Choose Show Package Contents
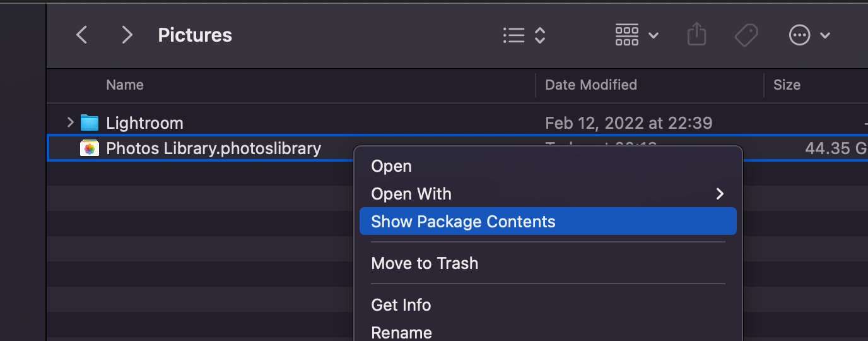The image size is (868, 341). click(548, 222)
